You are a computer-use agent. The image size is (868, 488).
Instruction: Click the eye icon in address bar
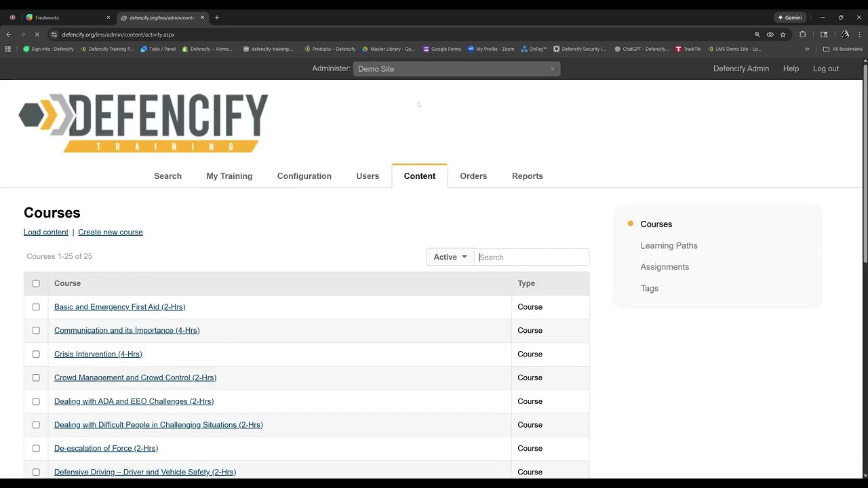(770, 35)
